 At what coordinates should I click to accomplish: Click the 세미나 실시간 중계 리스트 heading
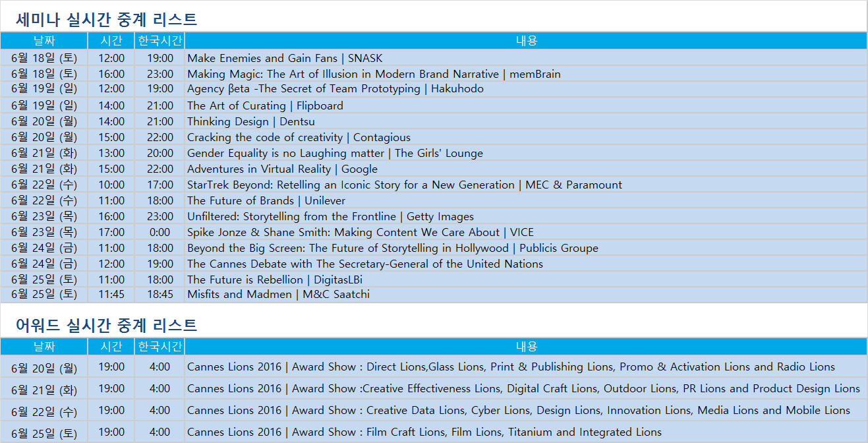pos(107,19)
